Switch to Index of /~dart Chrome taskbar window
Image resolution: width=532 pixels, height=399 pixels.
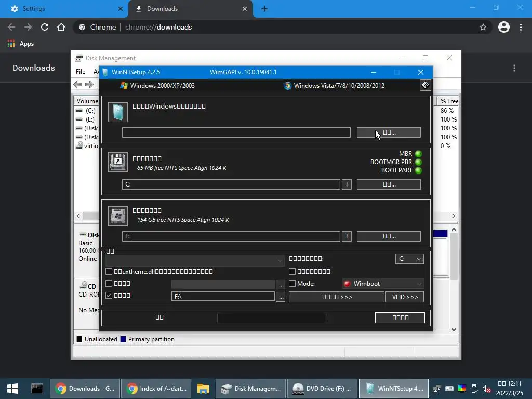click(156, 389)
